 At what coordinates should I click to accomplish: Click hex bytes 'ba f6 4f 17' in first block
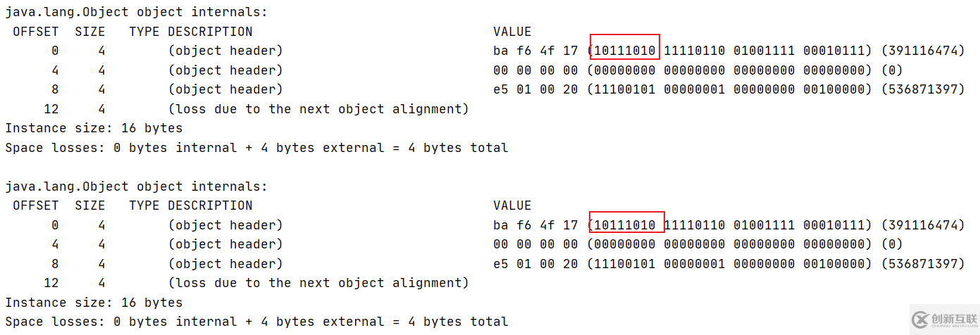coord(535,51)
